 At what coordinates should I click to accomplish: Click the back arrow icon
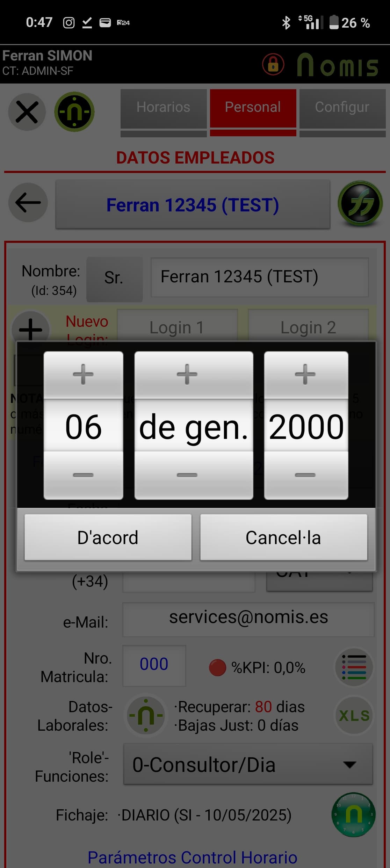click(x=28, y=203)
